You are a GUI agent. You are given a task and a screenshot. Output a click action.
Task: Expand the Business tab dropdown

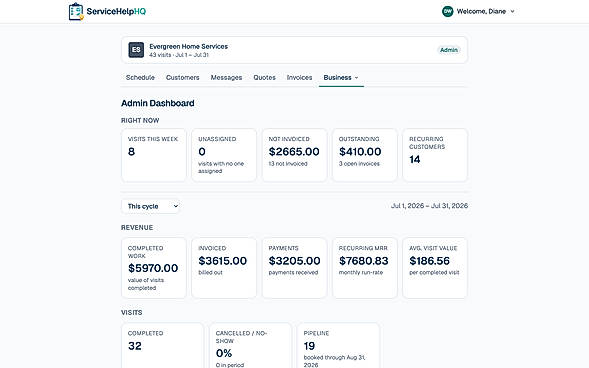(341, 77)
